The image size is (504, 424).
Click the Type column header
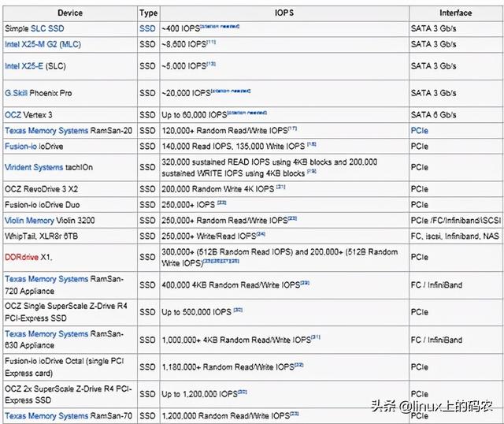coord(149,13)
